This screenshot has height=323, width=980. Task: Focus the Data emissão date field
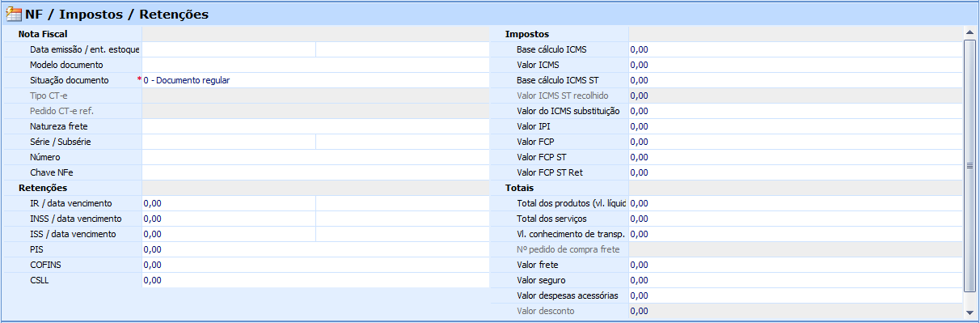pyautogui.click(x=229, y=49)
